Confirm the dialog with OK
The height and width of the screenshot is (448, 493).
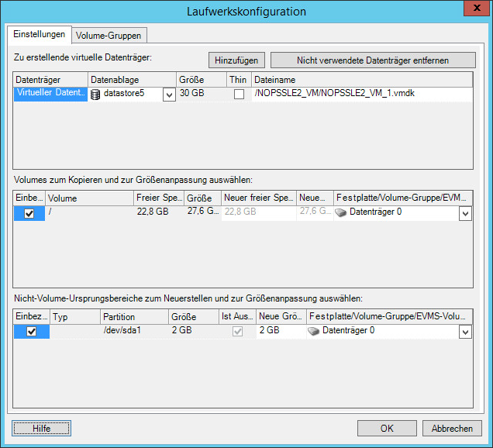click(x=387, y=429)
